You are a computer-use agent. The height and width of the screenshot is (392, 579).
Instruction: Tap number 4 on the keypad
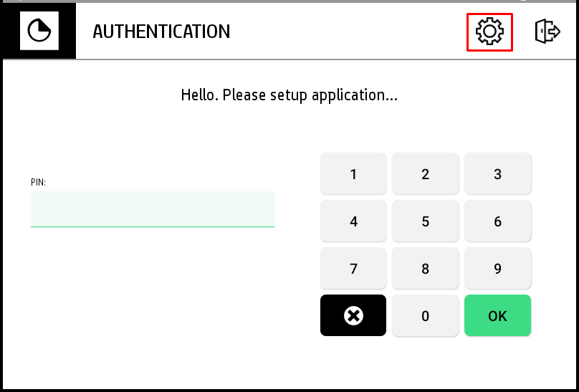(x=353, y=221)
